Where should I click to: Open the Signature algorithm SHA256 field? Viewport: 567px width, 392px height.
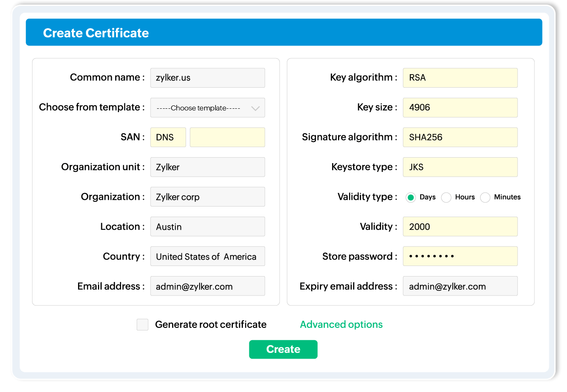tap(460, 137)
